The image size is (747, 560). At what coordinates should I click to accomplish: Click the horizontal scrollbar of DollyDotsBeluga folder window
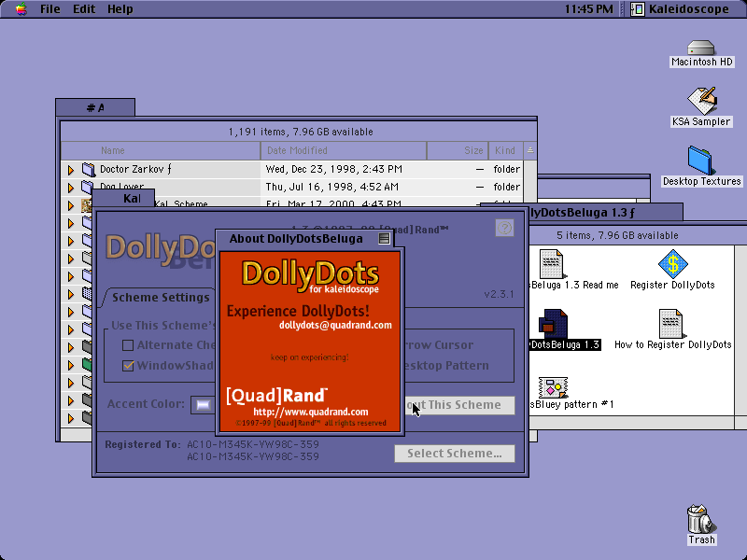[x=631, y=423]
